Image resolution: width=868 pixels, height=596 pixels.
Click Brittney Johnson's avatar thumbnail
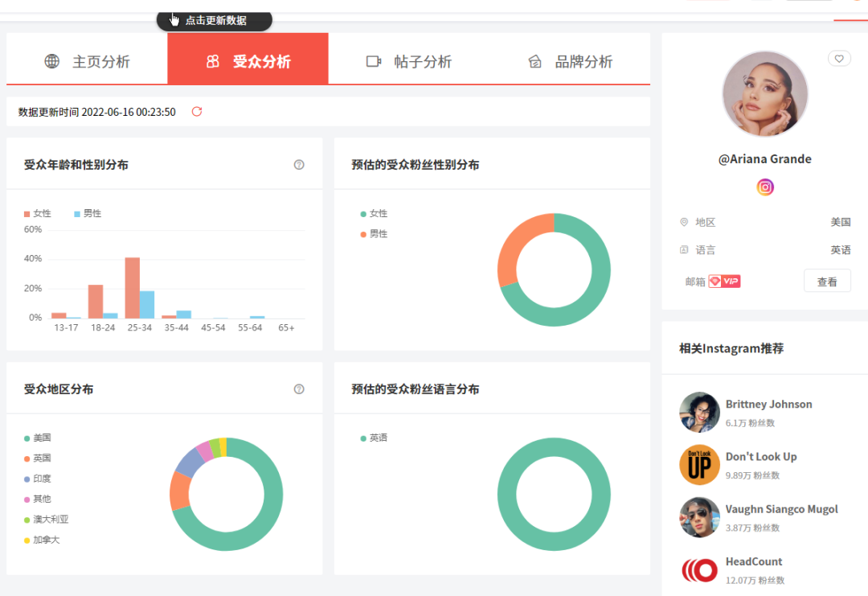[x=700, y=412]
